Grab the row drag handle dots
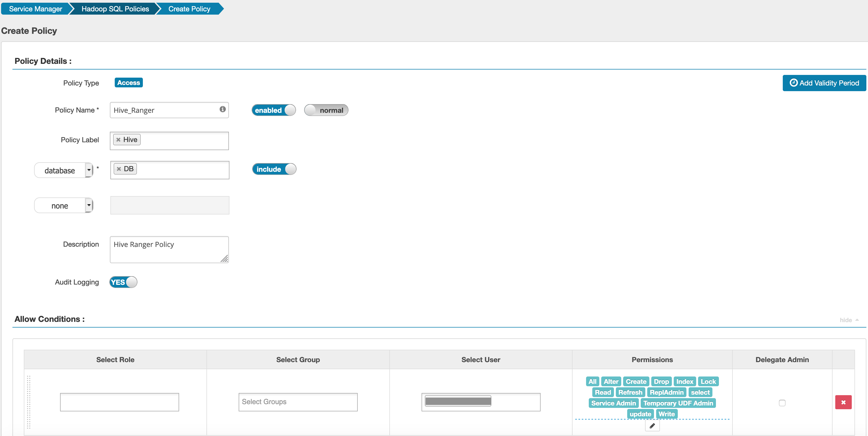The height and width of the screenshot is (436, 868). tap(29, 402)
